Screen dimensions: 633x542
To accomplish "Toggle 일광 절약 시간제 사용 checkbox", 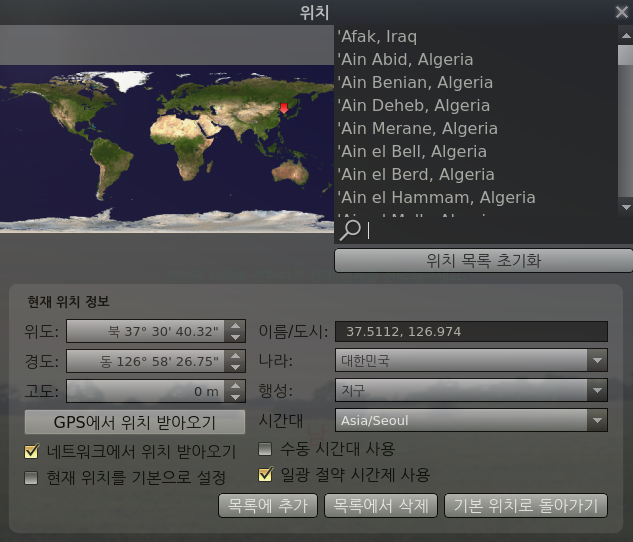I will pos(265,475).
